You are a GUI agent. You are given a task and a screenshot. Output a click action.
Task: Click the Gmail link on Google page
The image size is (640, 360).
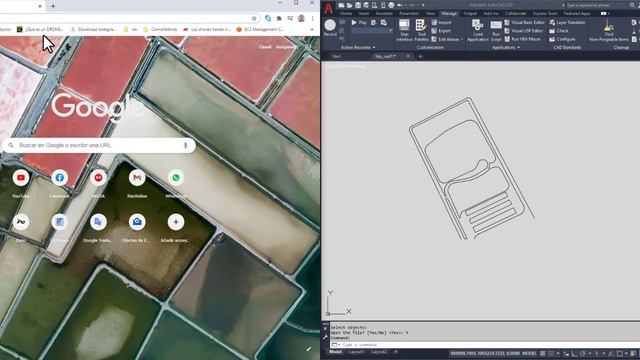pyautogui.click(x=265, y=47)
